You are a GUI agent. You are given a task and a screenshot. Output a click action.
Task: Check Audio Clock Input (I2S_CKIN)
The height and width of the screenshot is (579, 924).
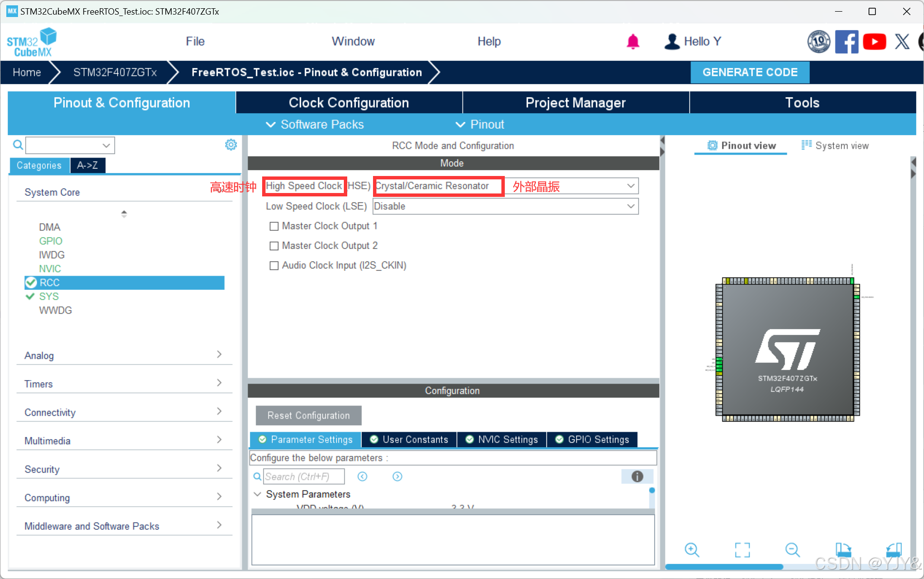pyautogui.click(x=274, y=265)
